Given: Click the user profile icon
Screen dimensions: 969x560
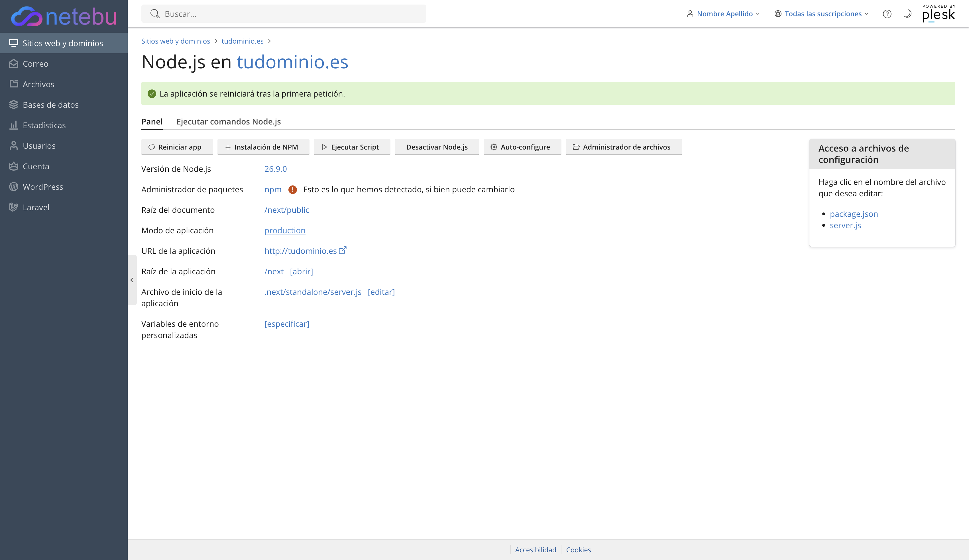Looking at the screenshot, I should coord(690,14).
